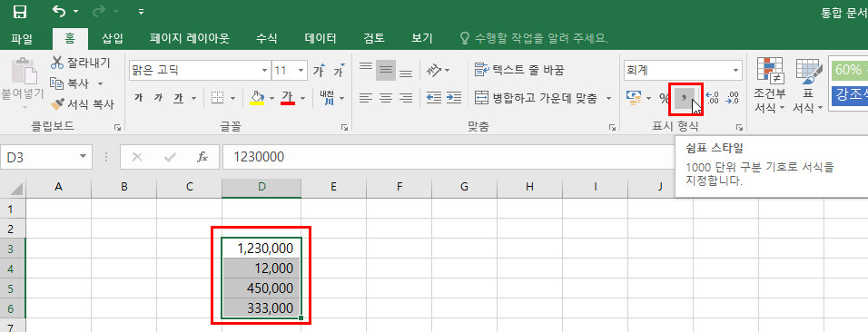Select cell containing 333,000
The width and height of the screenshot is (868, 332).
pyautogui.click(x=261, y=308)
